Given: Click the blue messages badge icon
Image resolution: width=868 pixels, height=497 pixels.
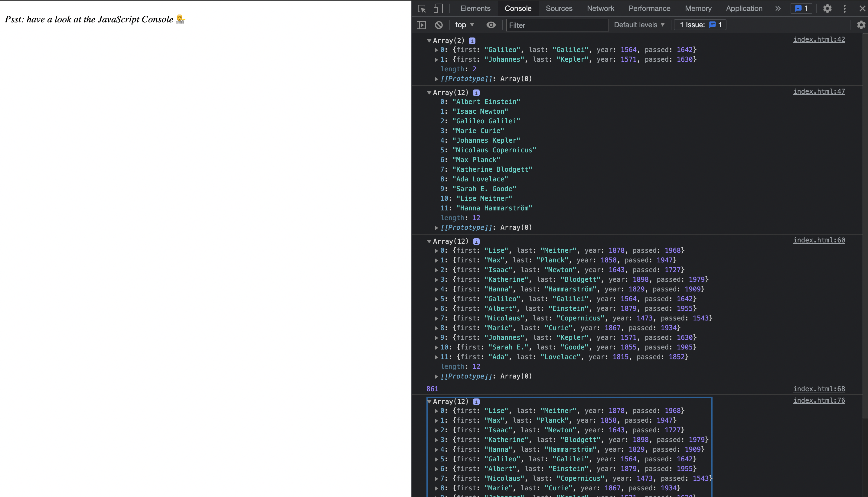Looking at the screenshot, I should 801,8.
